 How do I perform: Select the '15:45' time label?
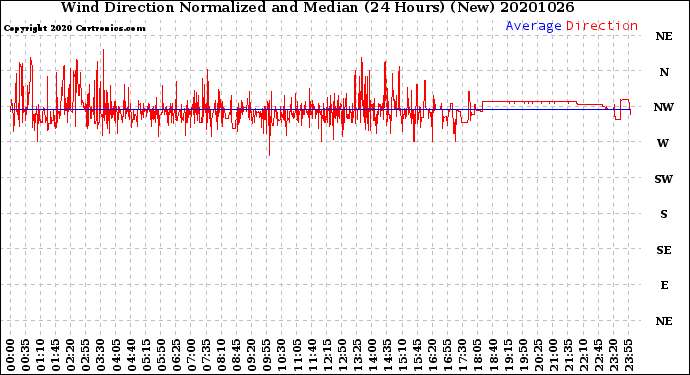[x=418, y=355]
